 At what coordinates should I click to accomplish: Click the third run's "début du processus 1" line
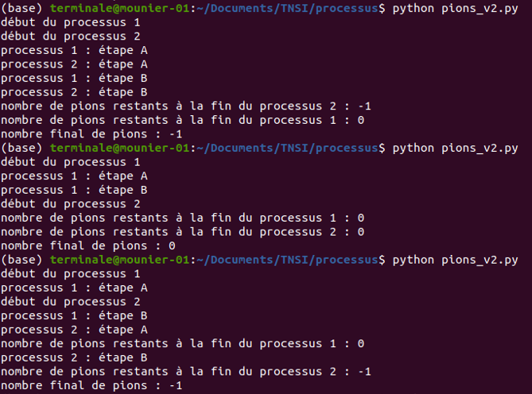(x=71, y=274)
